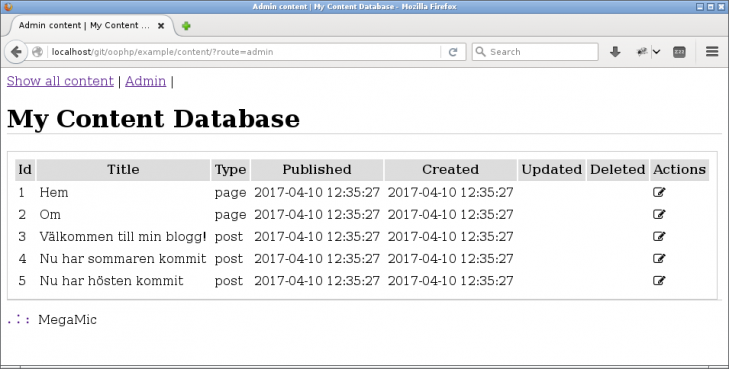Edit the 'Hem' row via its pencil icon
729x369 pixels.
click(x=659, y=192)
